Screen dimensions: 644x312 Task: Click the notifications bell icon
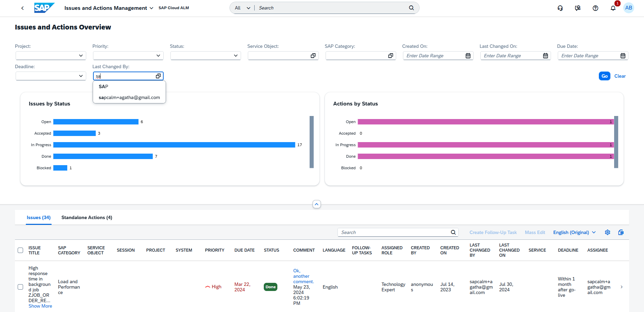click(x=613, y=8)
